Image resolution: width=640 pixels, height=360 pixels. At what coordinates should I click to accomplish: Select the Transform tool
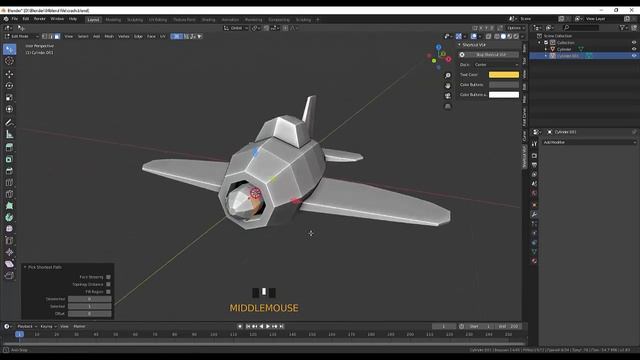9,109
